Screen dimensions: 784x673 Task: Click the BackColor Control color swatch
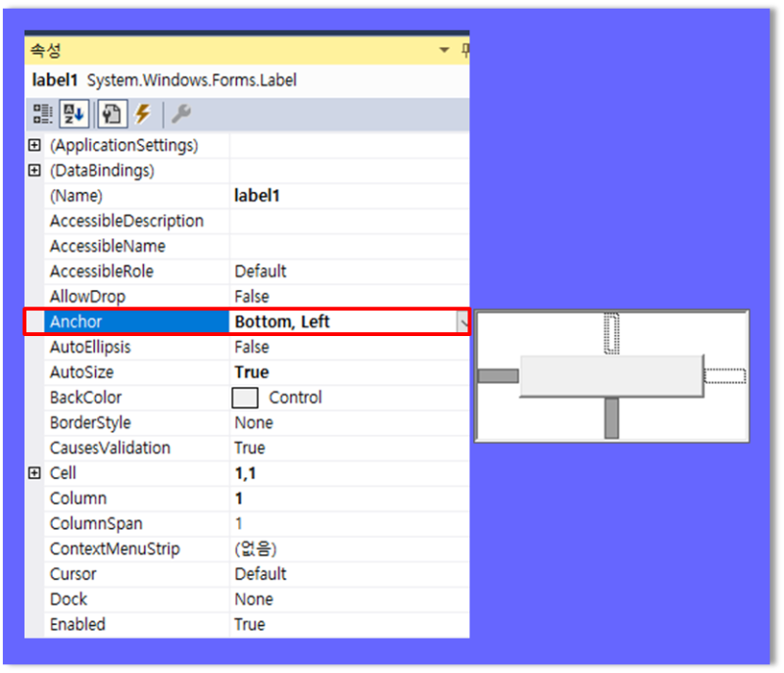click(x=247, y=397)
